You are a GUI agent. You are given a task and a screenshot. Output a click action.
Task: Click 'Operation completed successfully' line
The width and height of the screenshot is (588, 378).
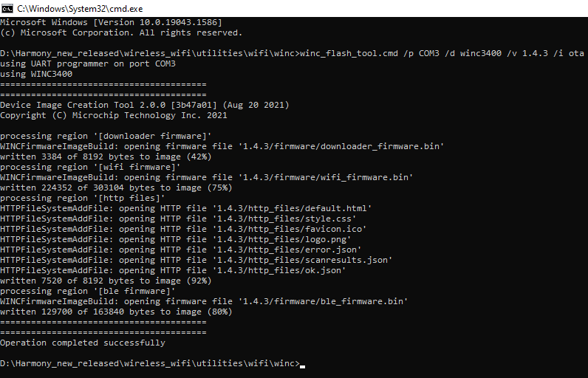click(x=83, y=343)
